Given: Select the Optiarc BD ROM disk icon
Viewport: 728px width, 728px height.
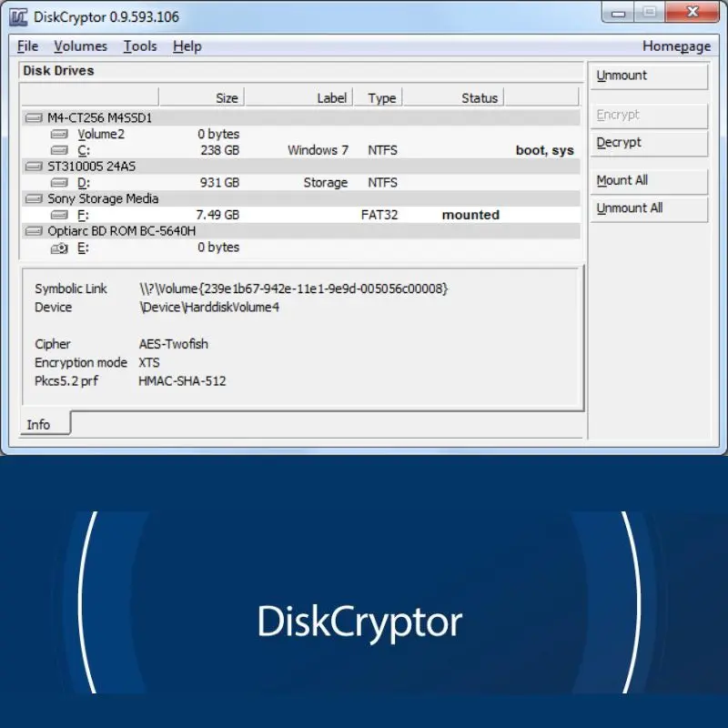Looking at the screenshot, I should click(35, 231).
